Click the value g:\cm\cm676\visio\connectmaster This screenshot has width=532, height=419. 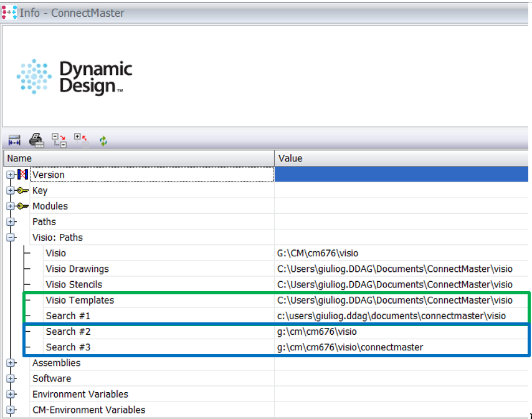[x=350, y=347]
